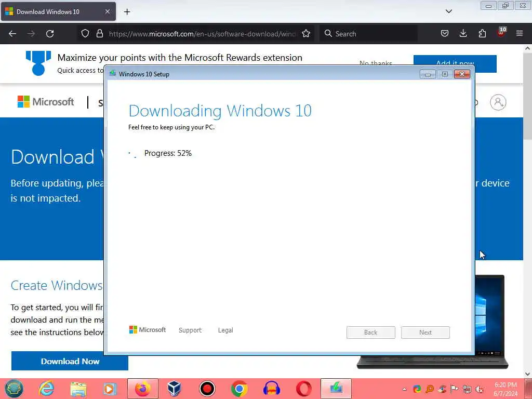The image size is (532, 399).
Task: Show hidden tray icons arrow
Action: pos(404,389)
